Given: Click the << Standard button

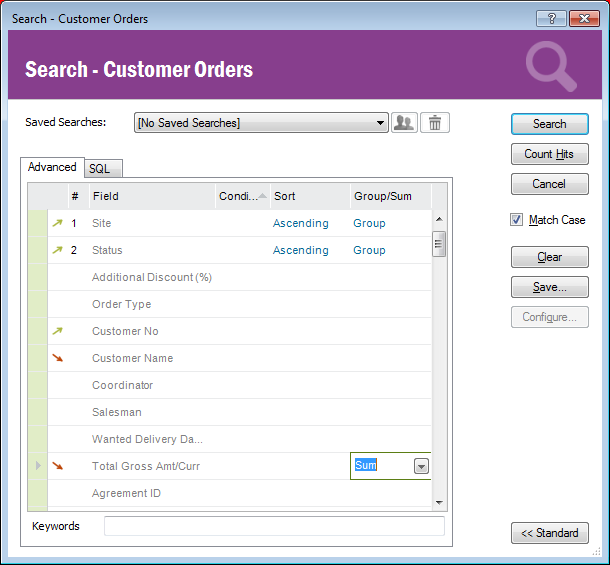Looking at the screenshot, I should (549, 533).
